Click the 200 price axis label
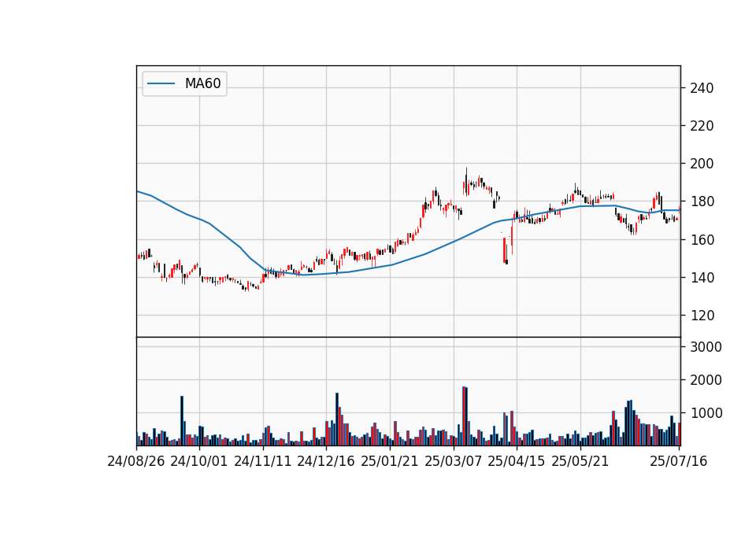 (702, 164)
